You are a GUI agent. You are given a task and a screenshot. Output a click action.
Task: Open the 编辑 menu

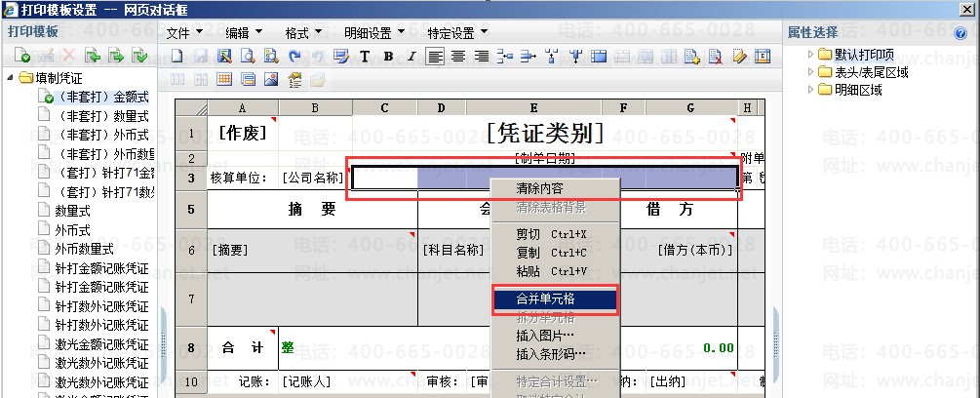pos(245,32)
